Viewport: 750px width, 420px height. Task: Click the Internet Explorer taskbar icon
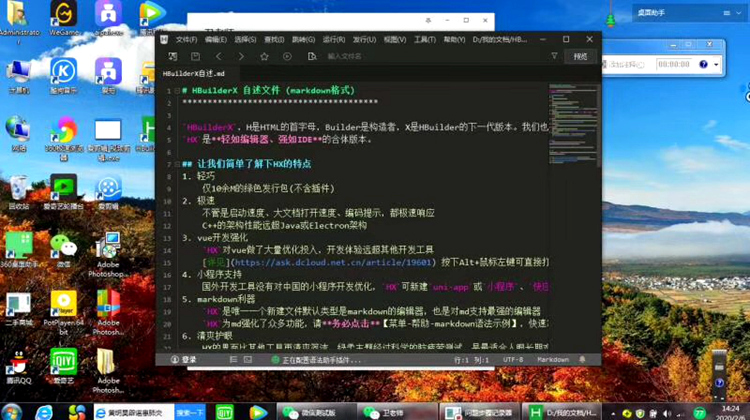tap(44, 412)
